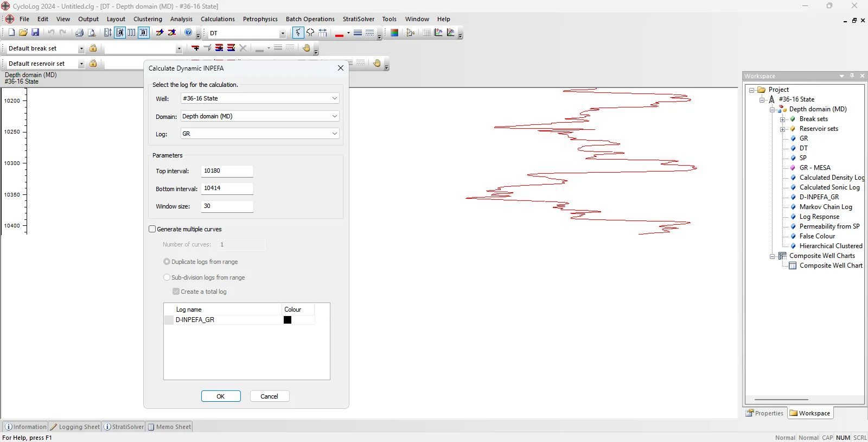
Task: Click the lock icon beside Default reservoir set
Action: [93, 64]
